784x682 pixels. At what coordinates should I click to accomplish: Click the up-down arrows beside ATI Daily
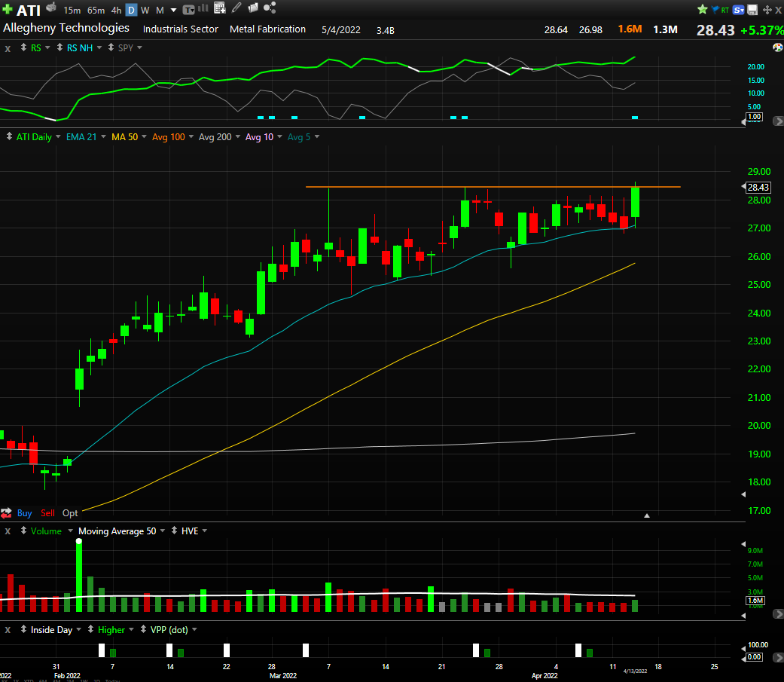click(x=9, y=136)
